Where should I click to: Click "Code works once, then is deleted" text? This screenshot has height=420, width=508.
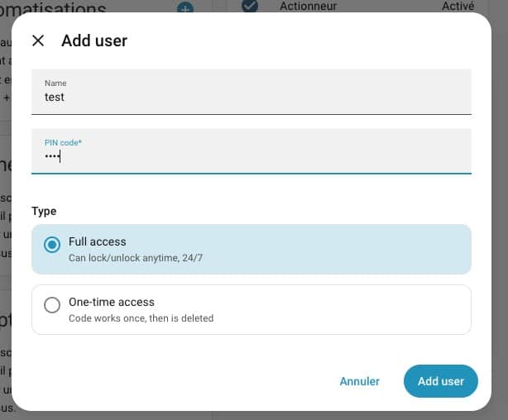point(141,318)
